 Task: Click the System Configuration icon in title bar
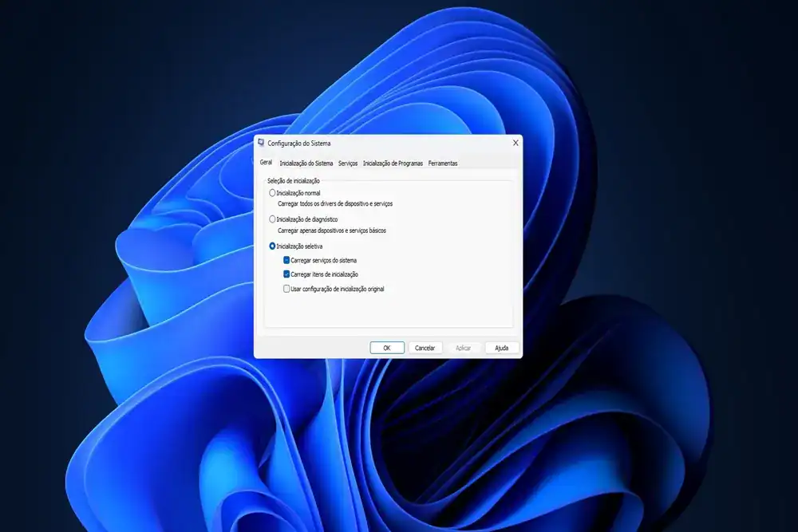coord(261,143)
